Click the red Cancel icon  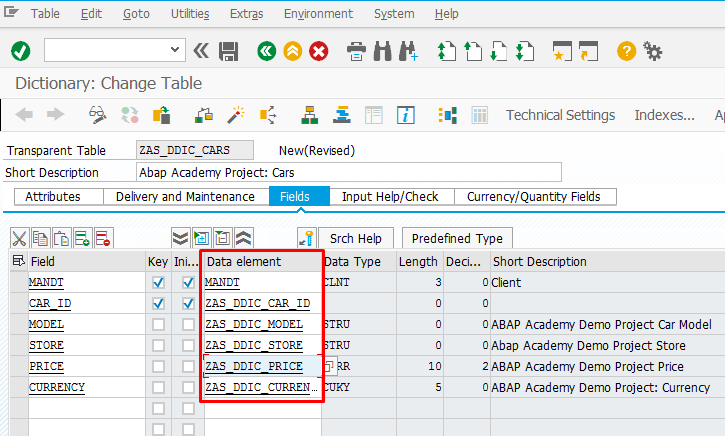[319, 51]
